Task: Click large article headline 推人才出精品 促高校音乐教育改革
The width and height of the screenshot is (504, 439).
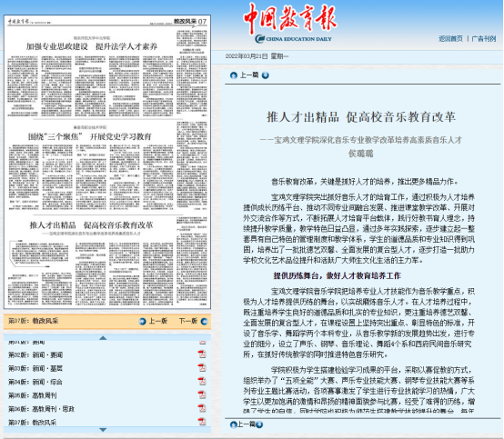Action: [361, 117]
